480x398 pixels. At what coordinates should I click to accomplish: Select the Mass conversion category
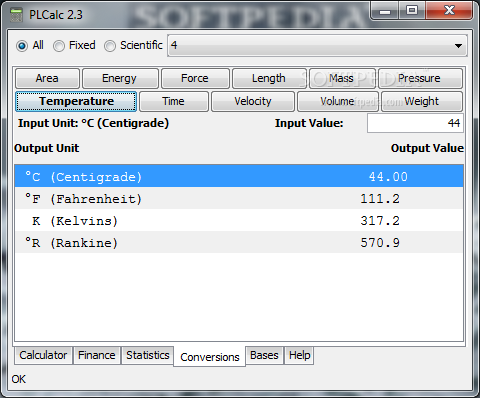[342, 78]
